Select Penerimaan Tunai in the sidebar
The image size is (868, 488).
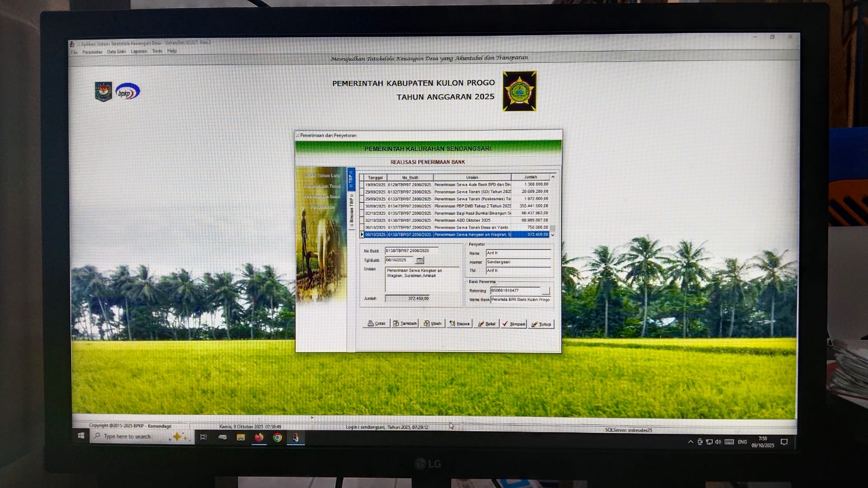pyautogui.click(x=322, y=186)
